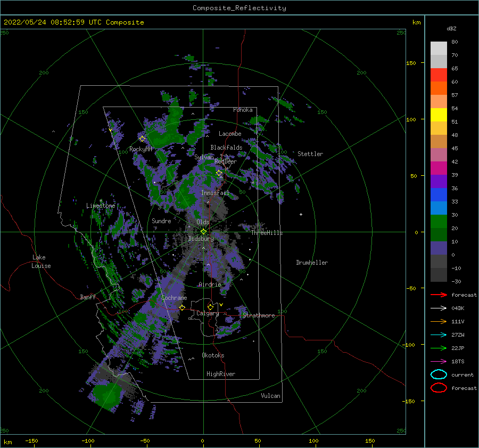This screenshot has width=479, height=448.
Task: Click the Didsbury label
Action: pos(201,239)
